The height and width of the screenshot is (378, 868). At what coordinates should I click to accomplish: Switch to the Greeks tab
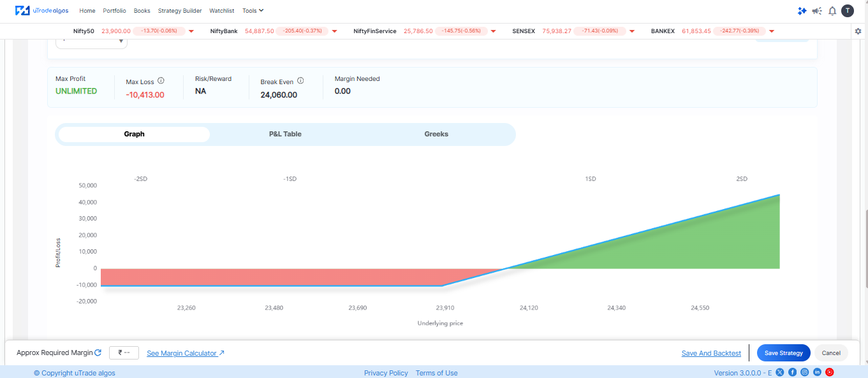pyautogui.click(x=436, y=134)
